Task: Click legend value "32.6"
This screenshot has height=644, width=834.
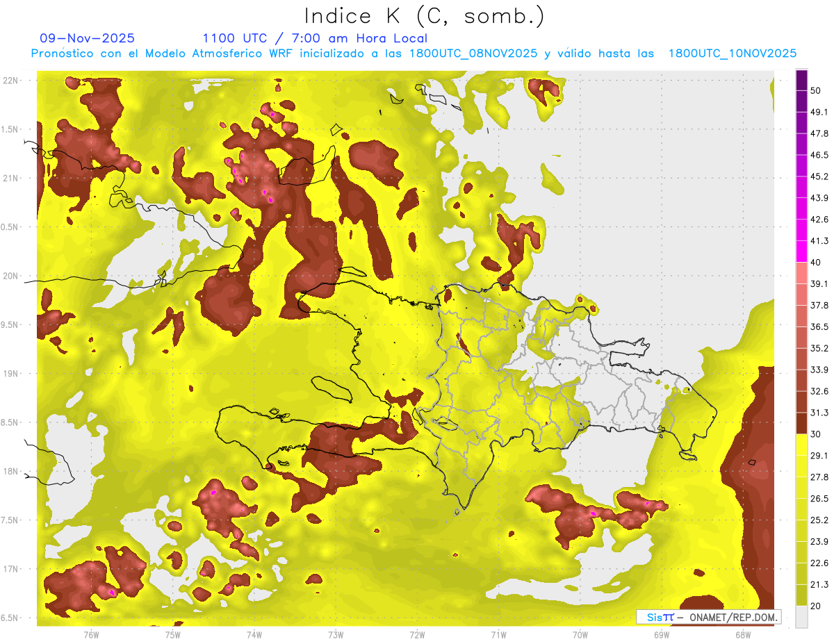Action: point(819,391)
